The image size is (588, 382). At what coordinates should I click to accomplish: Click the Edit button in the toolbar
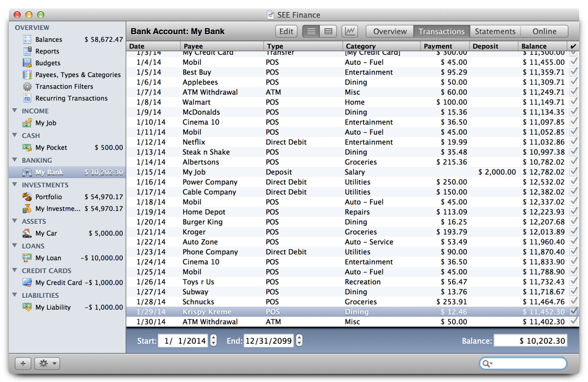coord(286,31)
